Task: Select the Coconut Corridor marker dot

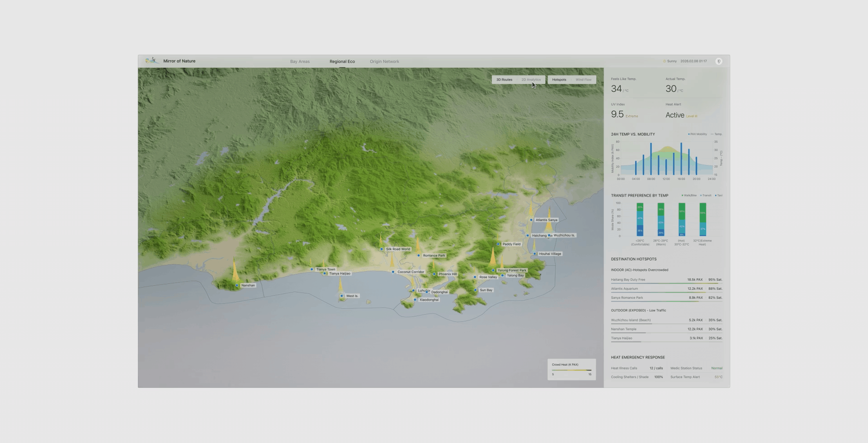Action: [393, 272]
